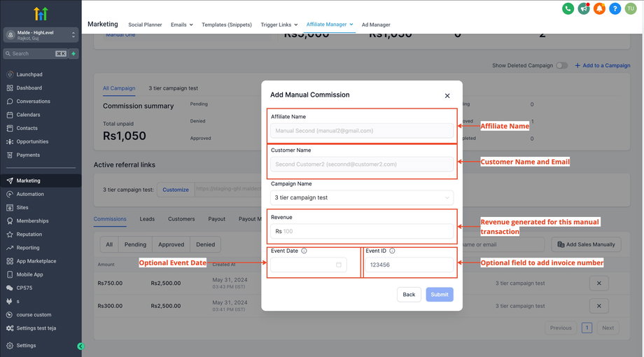Close the Add Manual Commission dialog
Viewport: 644px width, 357px height.
(x=447, y=95)
